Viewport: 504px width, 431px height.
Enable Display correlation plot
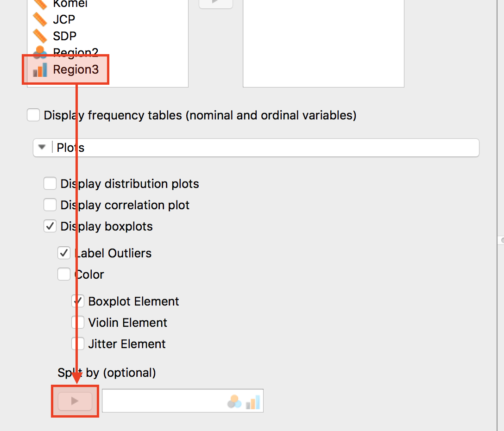click(50, 205)
